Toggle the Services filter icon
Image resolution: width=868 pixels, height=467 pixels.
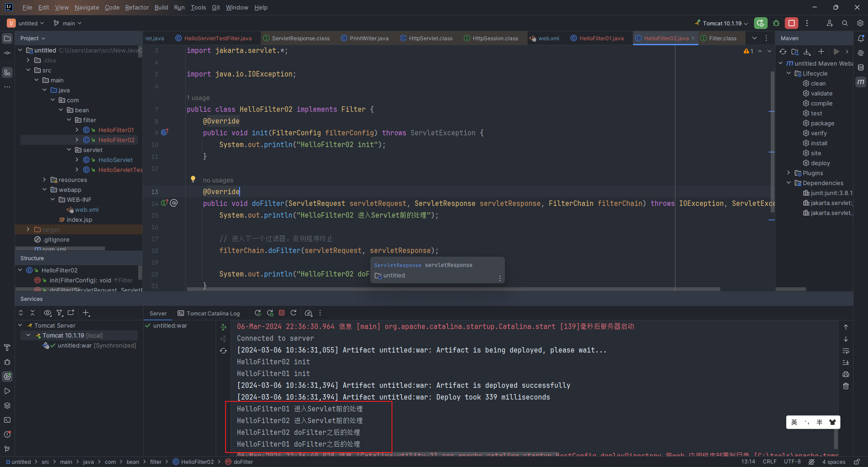coord(60,313)
